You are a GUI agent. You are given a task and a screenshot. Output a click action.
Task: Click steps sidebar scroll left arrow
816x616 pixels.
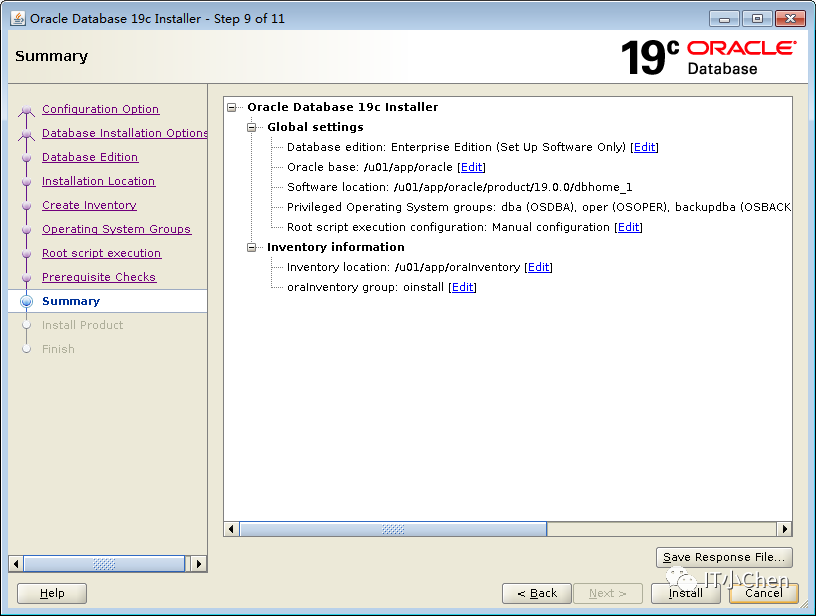click(x=16, y=564)
